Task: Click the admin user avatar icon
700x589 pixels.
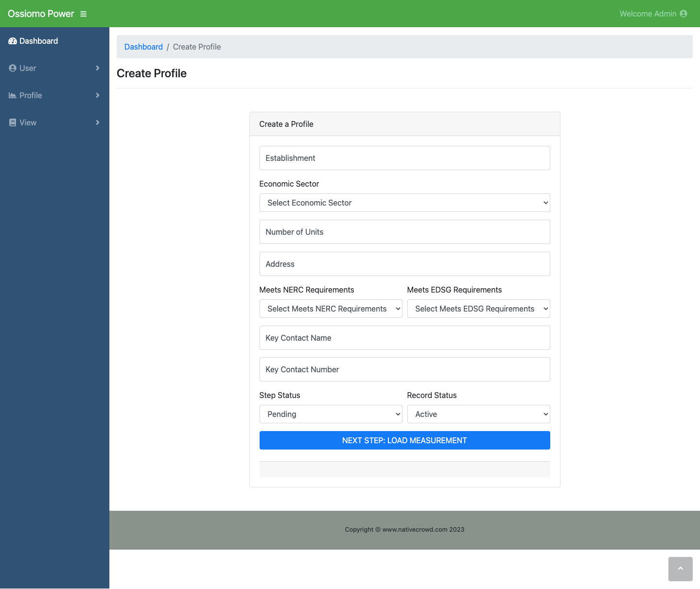Action: (683, 14)
